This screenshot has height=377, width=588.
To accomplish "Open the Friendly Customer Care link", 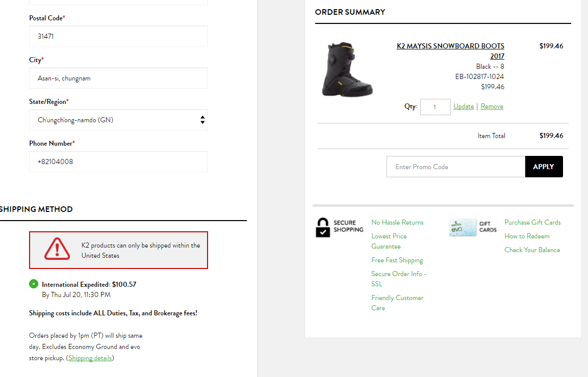I will 397,303.
